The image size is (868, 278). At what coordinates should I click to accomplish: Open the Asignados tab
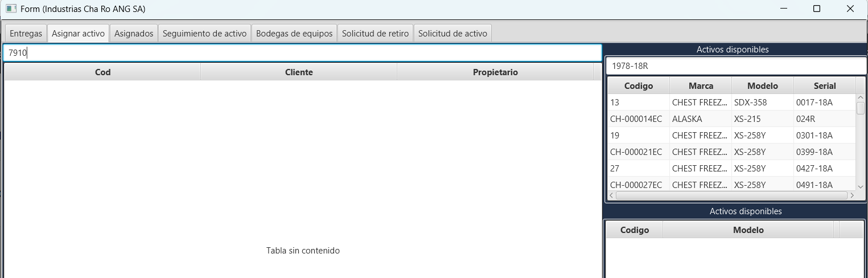(134, 34)
